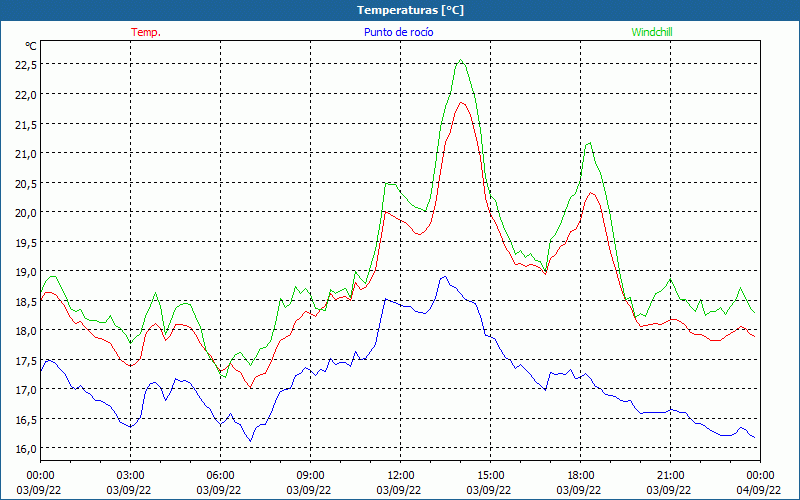Click the '04/09/22' date label
Image resolution: width=800 pixels, height=500 pixels.
coord(760,490)
